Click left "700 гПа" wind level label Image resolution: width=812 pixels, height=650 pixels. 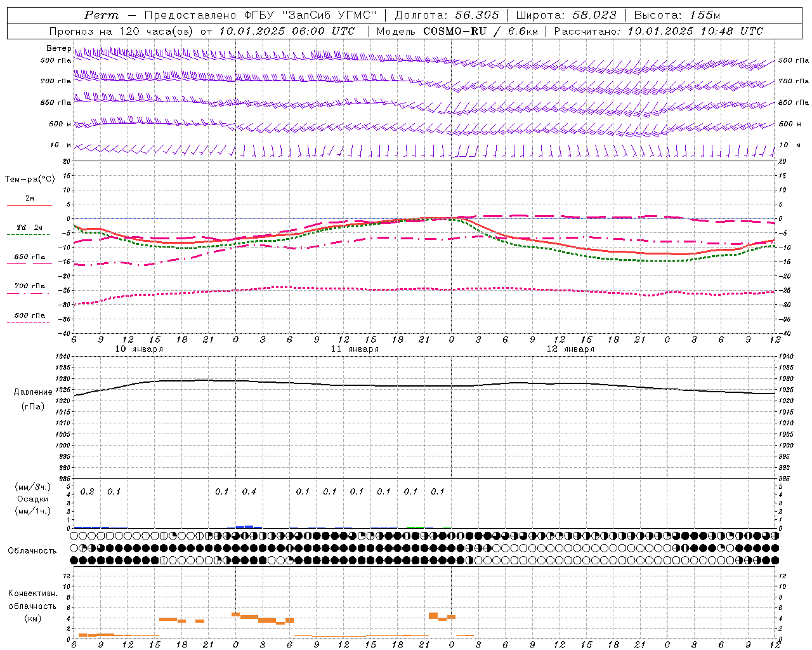click(x=56, y=81)
